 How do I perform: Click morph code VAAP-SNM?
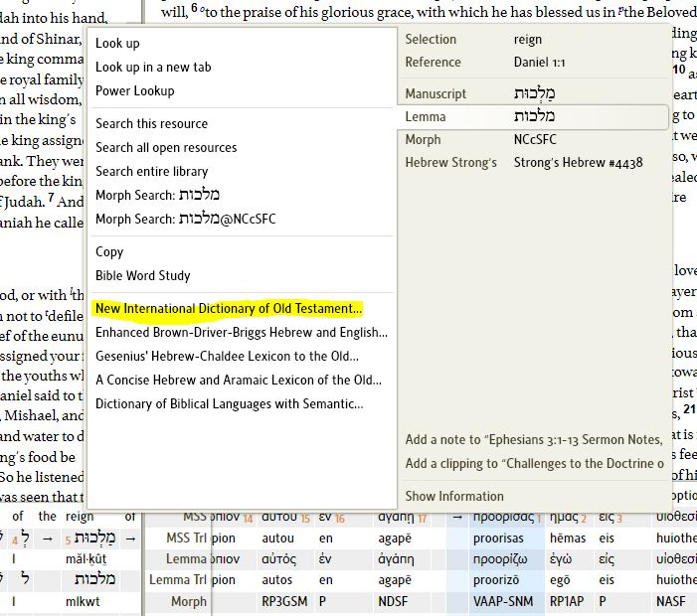point(503,601)
